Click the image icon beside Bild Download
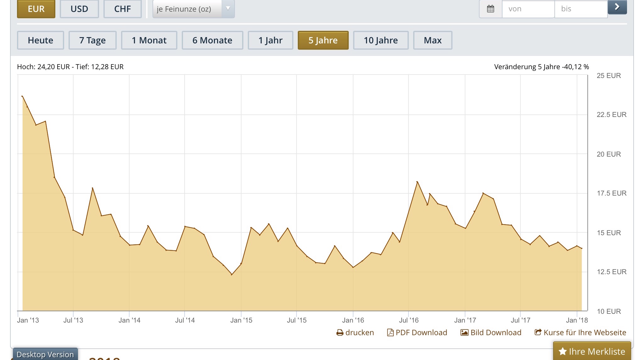Viewport: 644px width, 360px height. click(x=464, y=333)
